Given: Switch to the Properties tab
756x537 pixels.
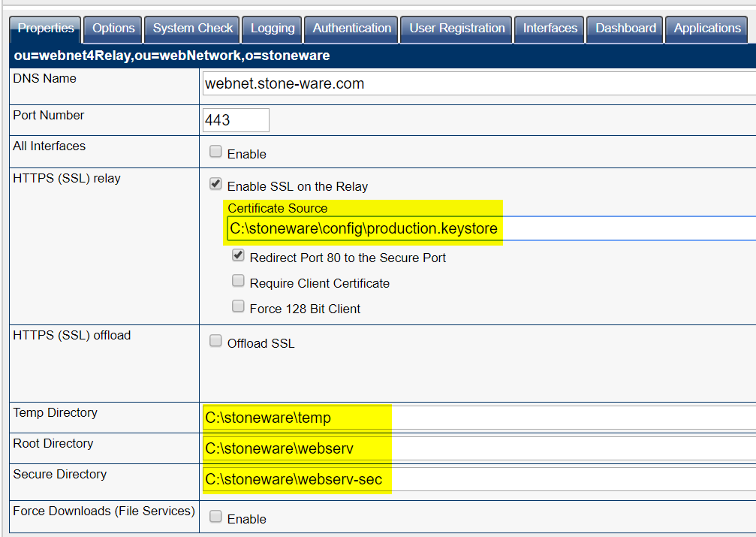Looking at the screenshot, I should coord(45,29).
